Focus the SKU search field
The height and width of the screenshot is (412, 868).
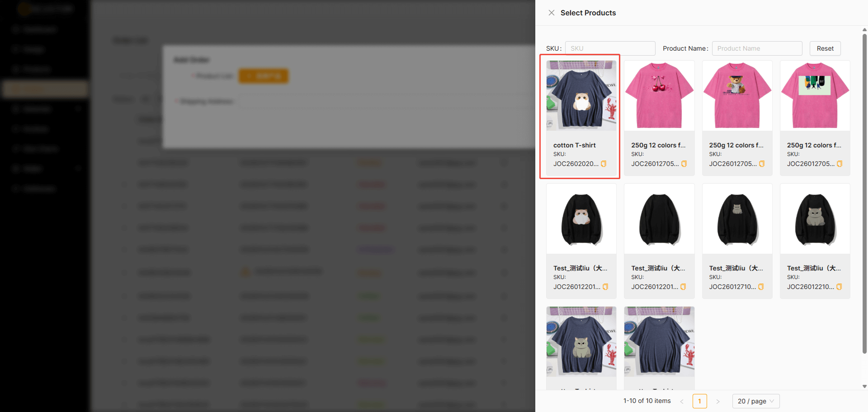point(610,48)
